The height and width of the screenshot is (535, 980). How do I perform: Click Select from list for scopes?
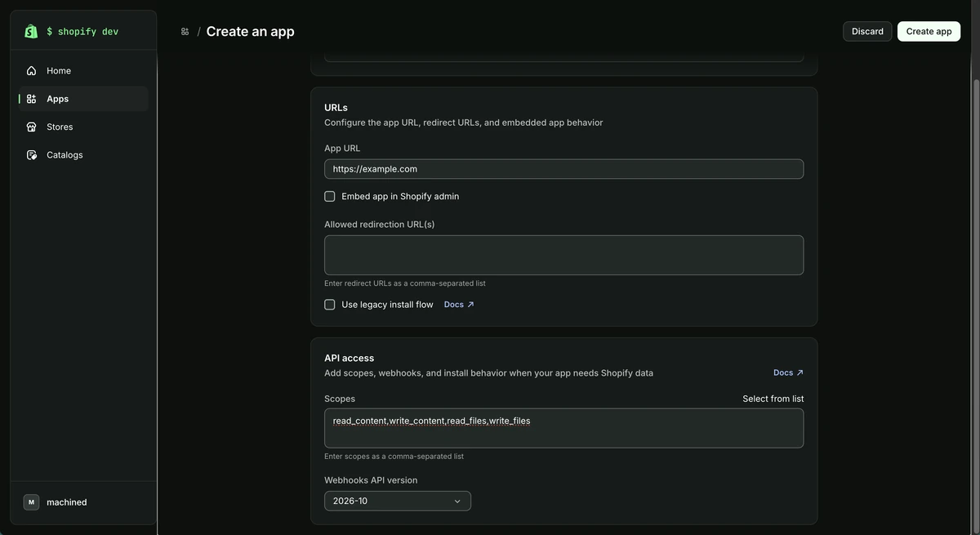(x=773, y=399)
